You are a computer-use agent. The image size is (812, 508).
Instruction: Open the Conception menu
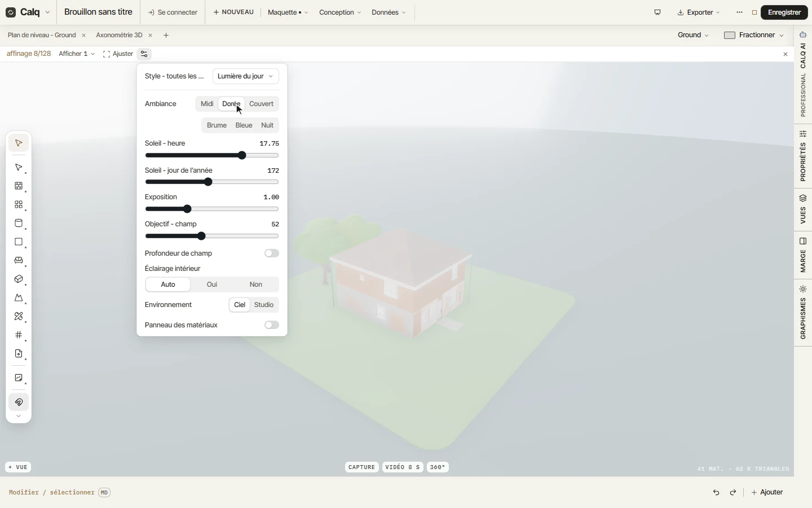coord(340,12)
